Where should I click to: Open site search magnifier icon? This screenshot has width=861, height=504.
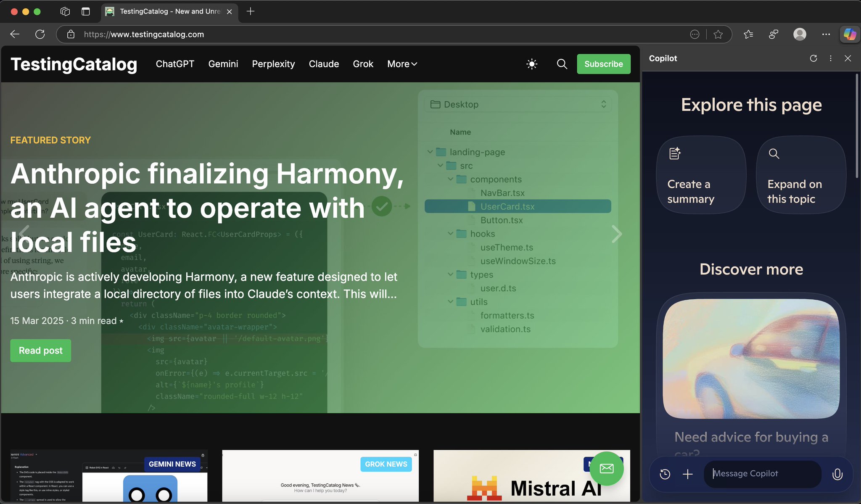(562, 64)
